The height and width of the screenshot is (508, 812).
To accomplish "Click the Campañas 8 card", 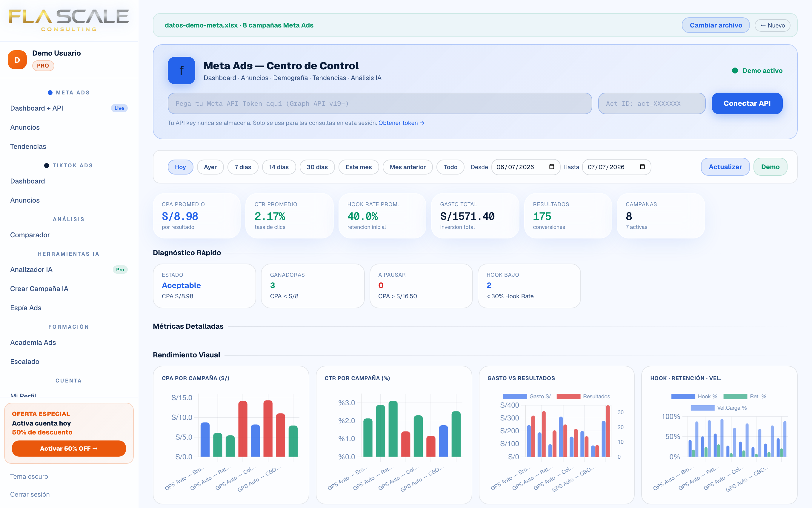I will click(x=661, y=216).
